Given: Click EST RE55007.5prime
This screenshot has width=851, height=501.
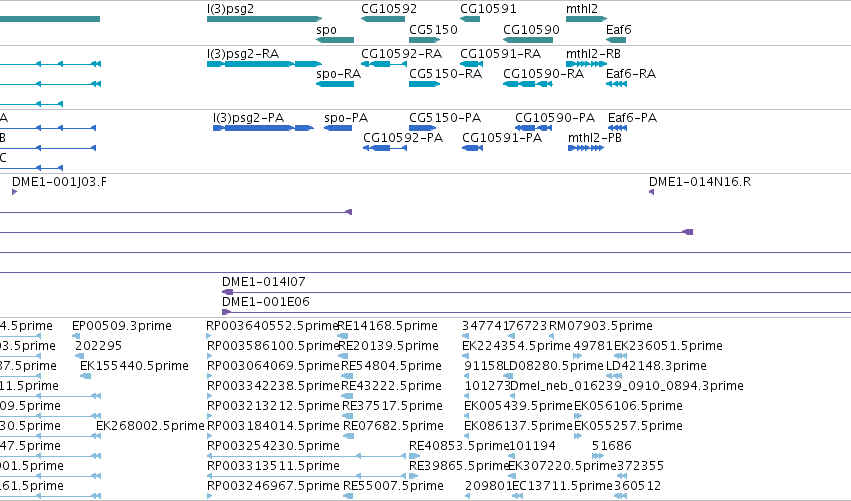Looking at the screenshot, I should 393,486.
